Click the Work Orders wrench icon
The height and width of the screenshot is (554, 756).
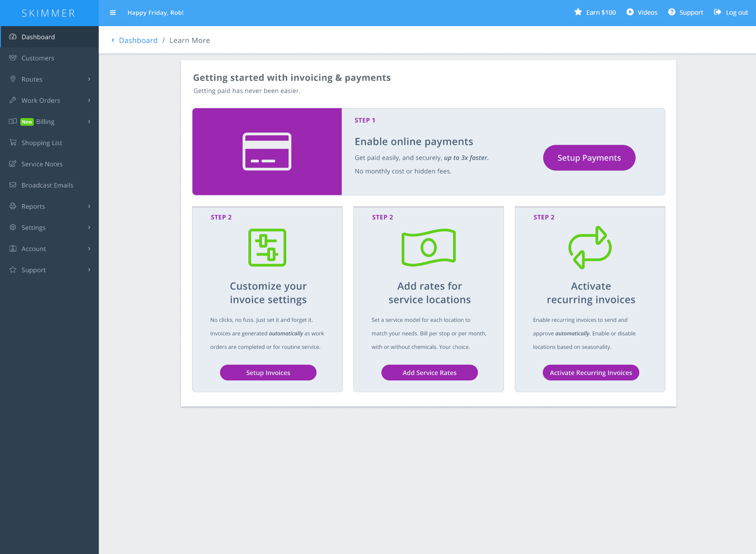13,100
